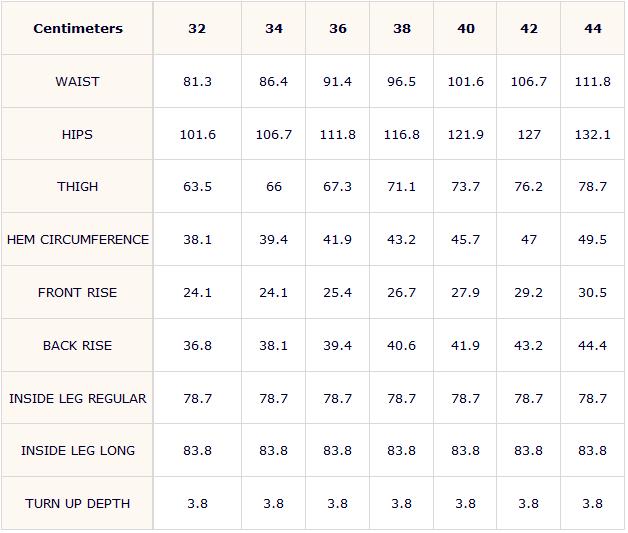Select hips value 127 for size 42
The image size is (628, 533).
[x=529, y=135]
